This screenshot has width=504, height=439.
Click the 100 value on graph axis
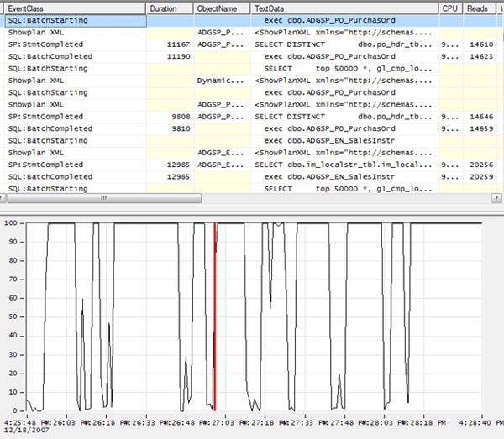click(10, 223)
